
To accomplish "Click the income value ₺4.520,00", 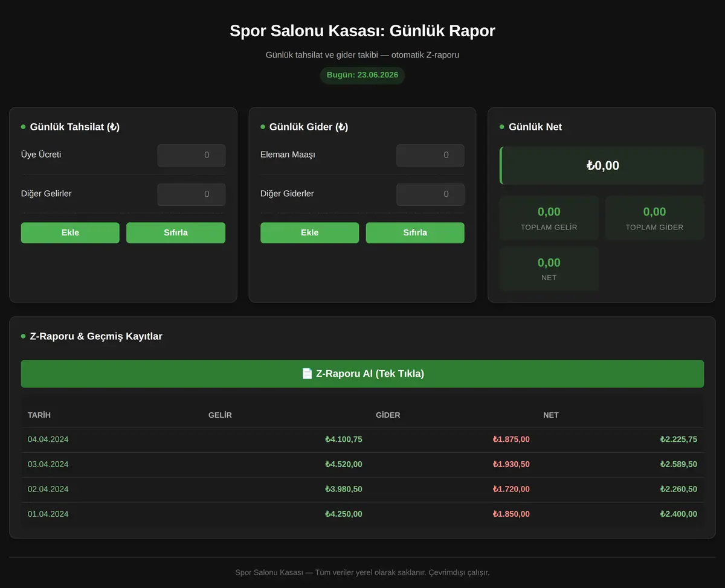I will click(x=344, y=464).
